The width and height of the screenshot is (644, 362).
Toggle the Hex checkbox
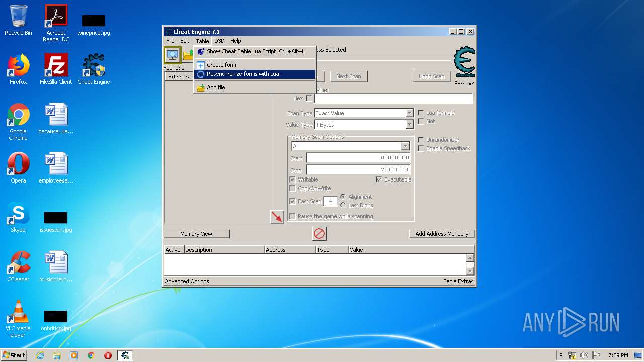click(309, 98)
